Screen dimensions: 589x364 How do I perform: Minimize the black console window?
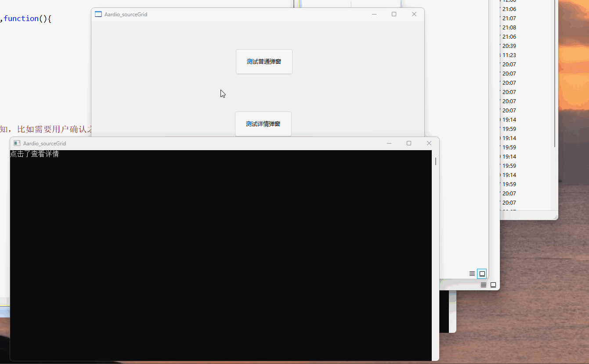point(389,143)
